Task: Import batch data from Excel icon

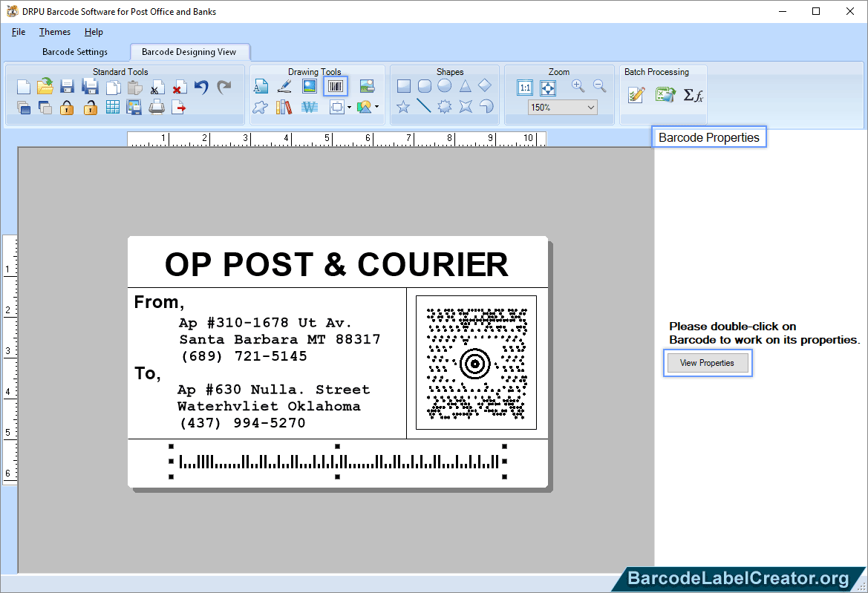Action: pyautogui.click(x=665, y=94)
